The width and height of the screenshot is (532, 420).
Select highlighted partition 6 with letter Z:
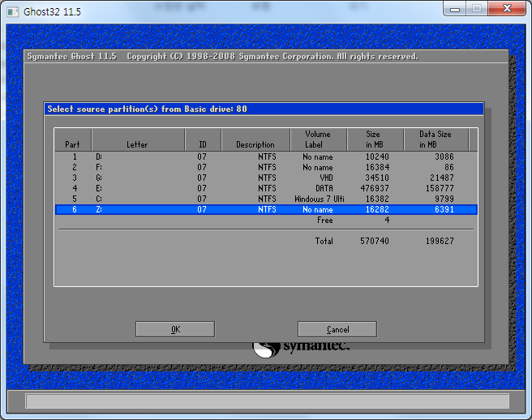(x=266, y=209)
